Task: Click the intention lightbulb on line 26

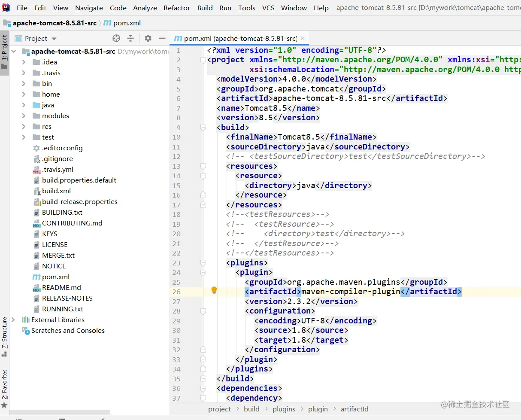Action: coord(214,291)
